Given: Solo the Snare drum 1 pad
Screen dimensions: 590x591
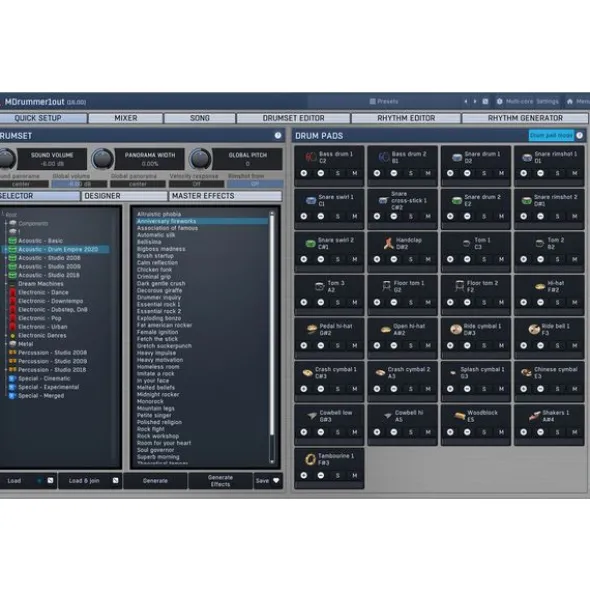Looking at the screenshot, I should (x=484, y=173).
